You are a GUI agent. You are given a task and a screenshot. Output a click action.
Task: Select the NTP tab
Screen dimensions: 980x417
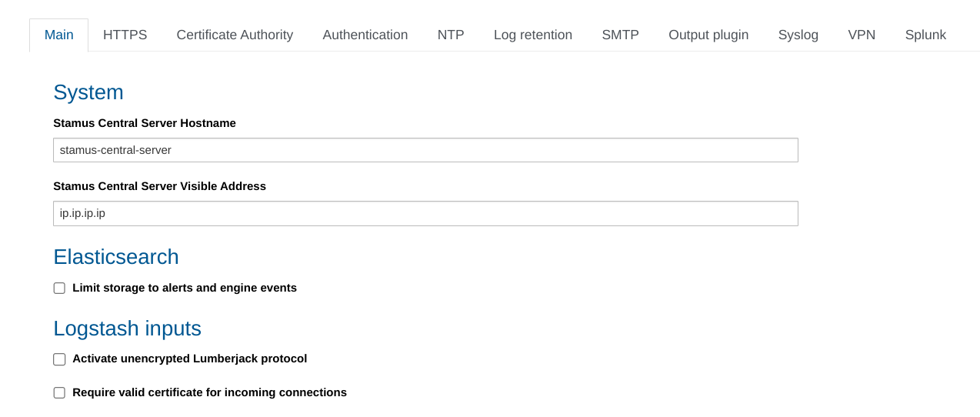tap(451, 35)
